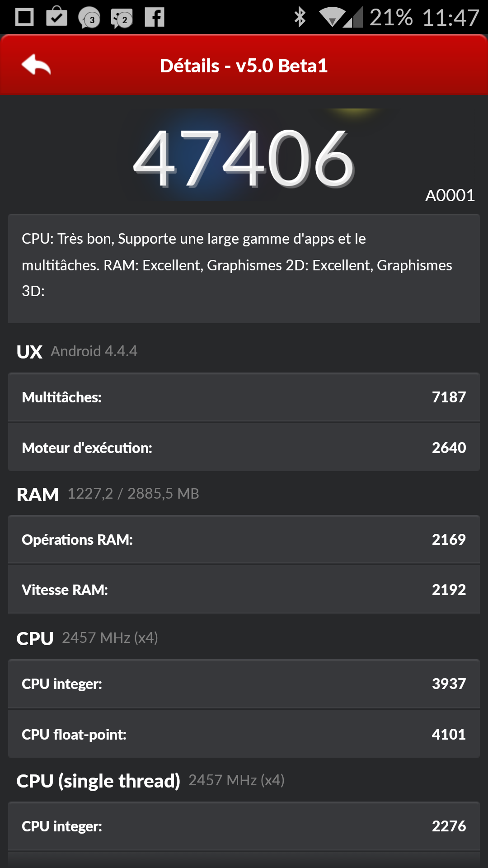Open the chat notification showing 3
The width and height of the screenshot is (488, 868).
(x=89, y=19)
